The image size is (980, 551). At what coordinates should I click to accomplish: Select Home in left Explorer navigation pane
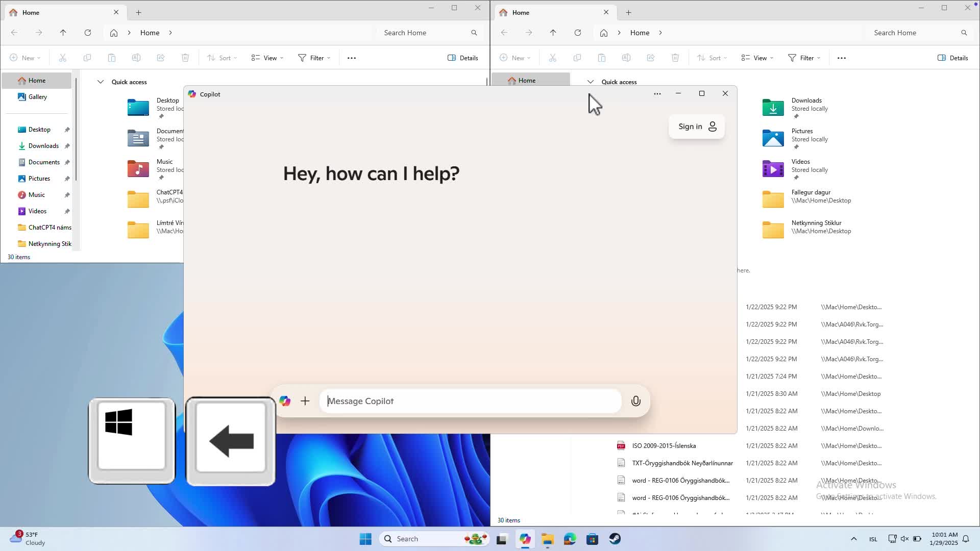pyautogui.click(x=36, y=81)
